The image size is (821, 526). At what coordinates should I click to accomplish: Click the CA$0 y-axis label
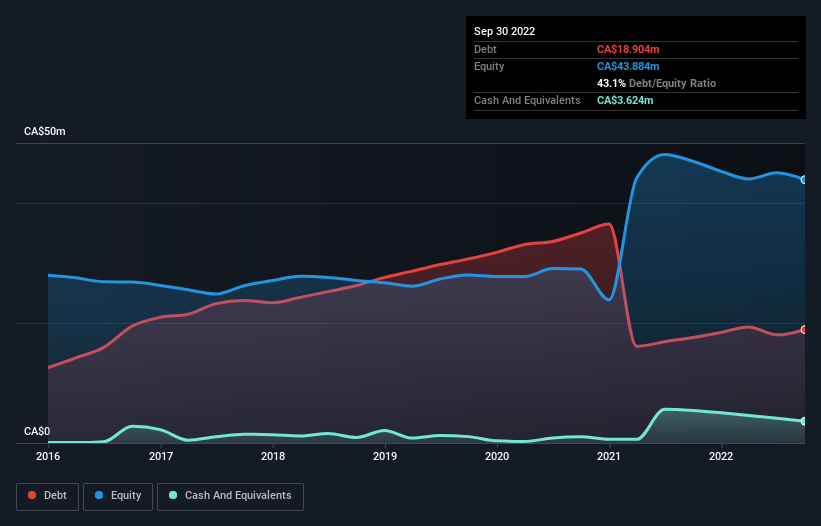tap(37, 431)
